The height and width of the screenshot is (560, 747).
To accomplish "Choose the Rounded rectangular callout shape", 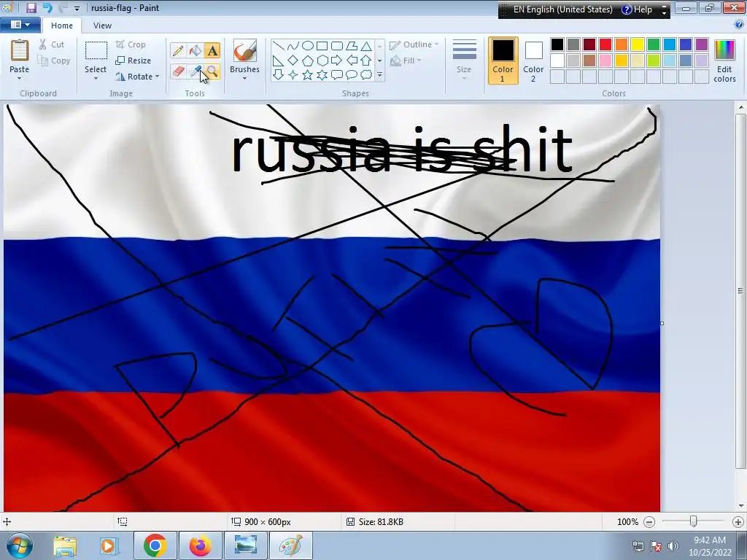I will click(337, 75).
